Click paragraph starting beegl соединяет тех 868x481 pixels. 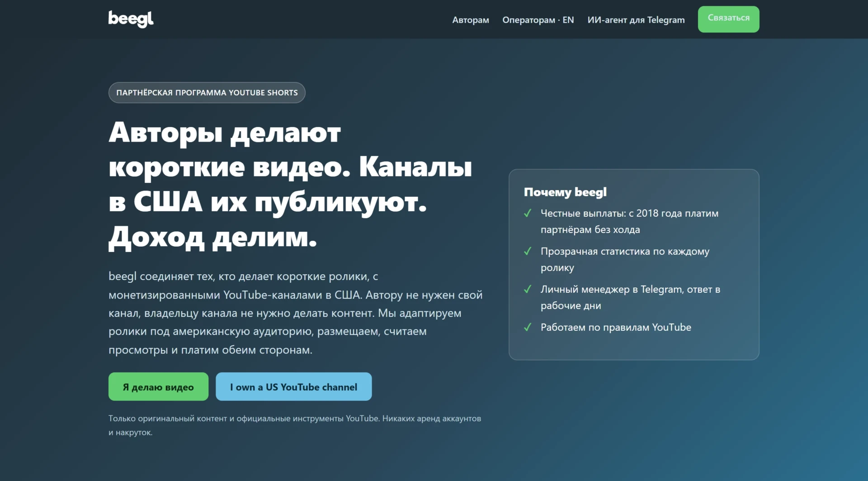coord(296,313)
